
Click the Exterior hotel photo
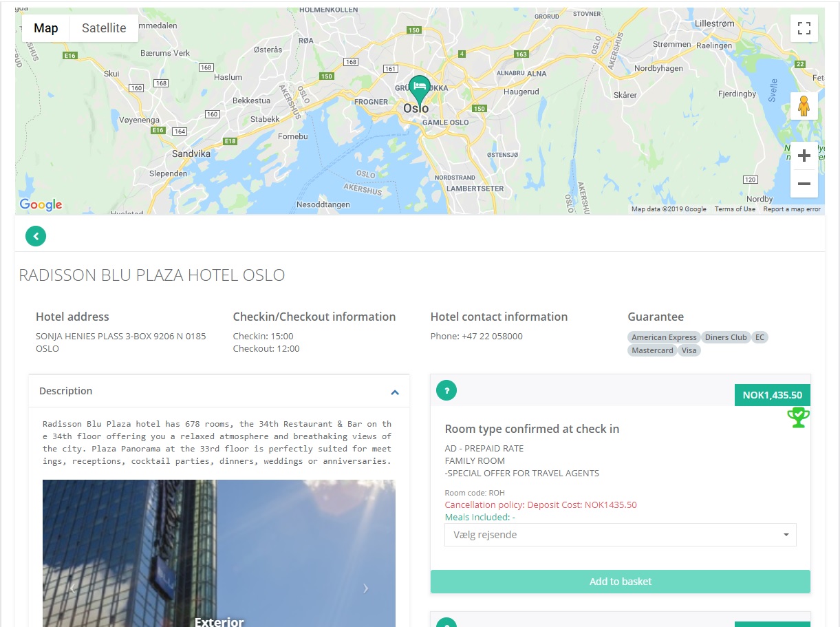coord(219,553)
